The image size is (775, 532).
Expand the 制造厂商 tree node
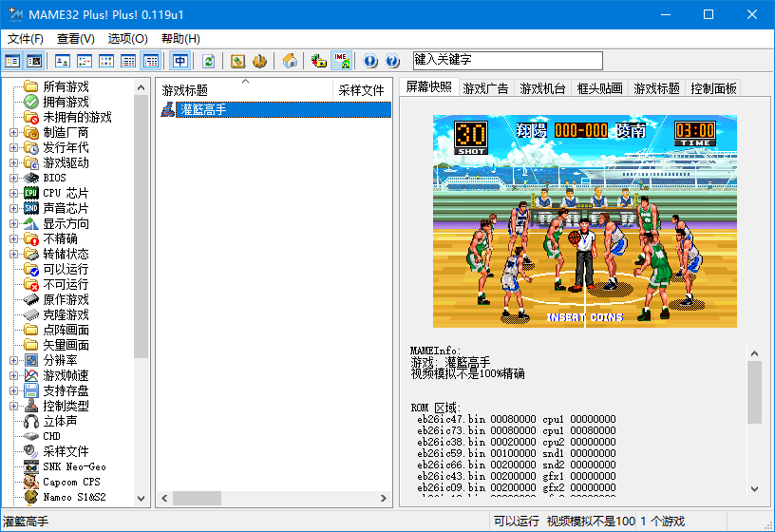[x=13, y=132]
